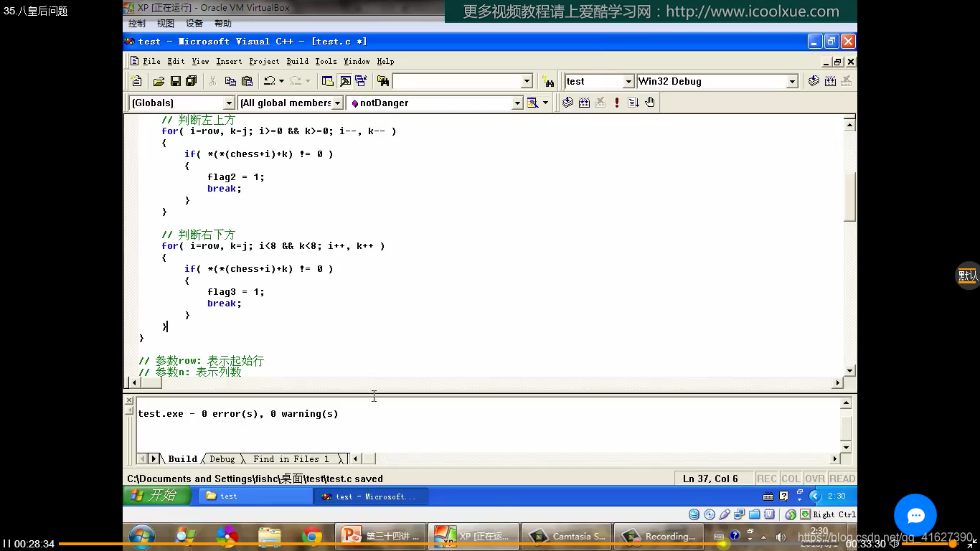Click the Compile icon in build minibar
Viewport: 980px width, 551px height.
click(567, 103)
